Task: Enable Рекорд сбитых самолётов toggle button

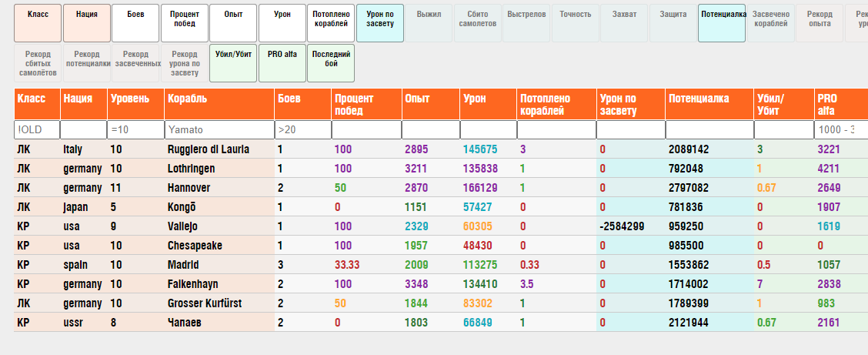Action: [x=38, y=62]
